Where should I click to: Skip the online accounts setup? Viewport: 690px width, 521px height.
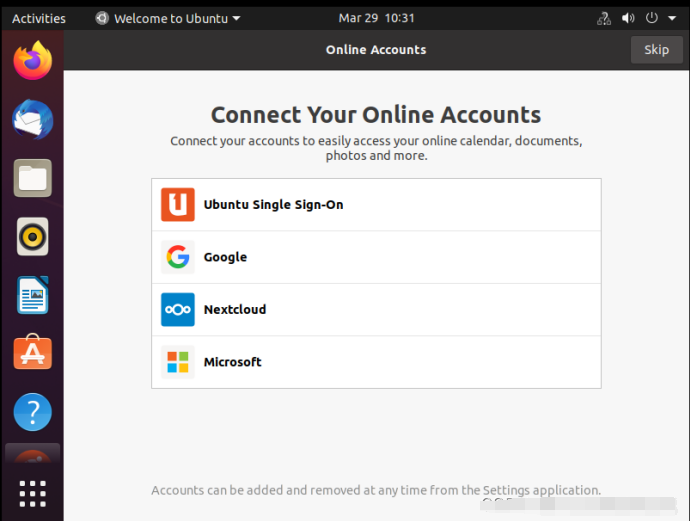pos(656,50)
